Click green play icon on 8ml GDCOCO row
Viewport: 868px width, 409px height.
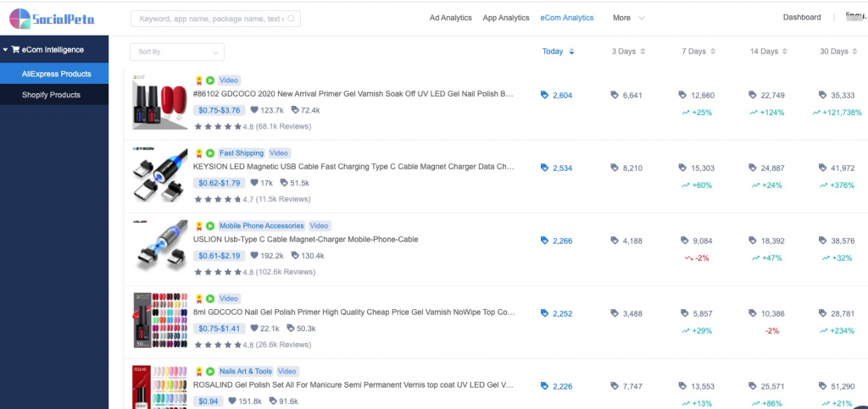click(x=210, y=299)
